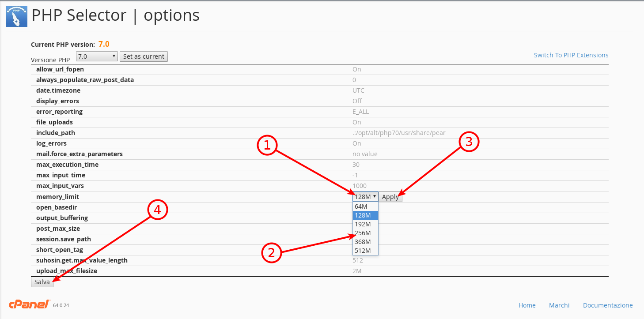Viewport: 644px width, 319px height.
Task: Expand the memory_limit 128M dropdown
Action: [365, 197]
